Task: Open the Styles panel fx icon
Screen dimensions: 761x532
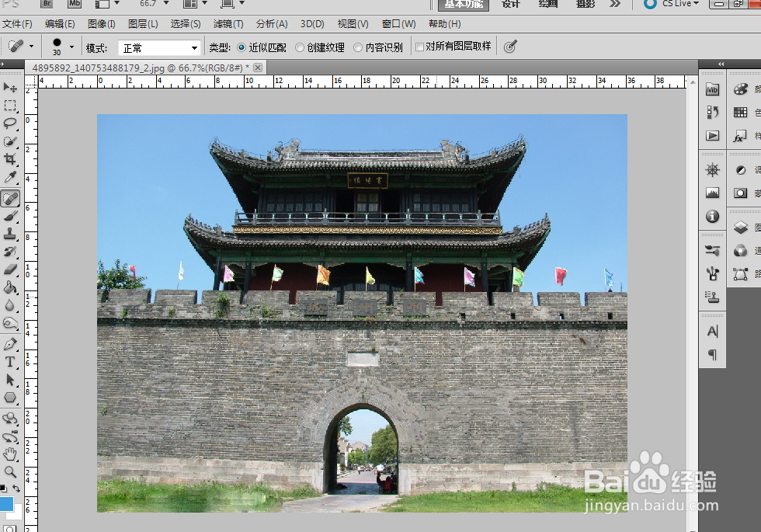Action: point(741,135)
